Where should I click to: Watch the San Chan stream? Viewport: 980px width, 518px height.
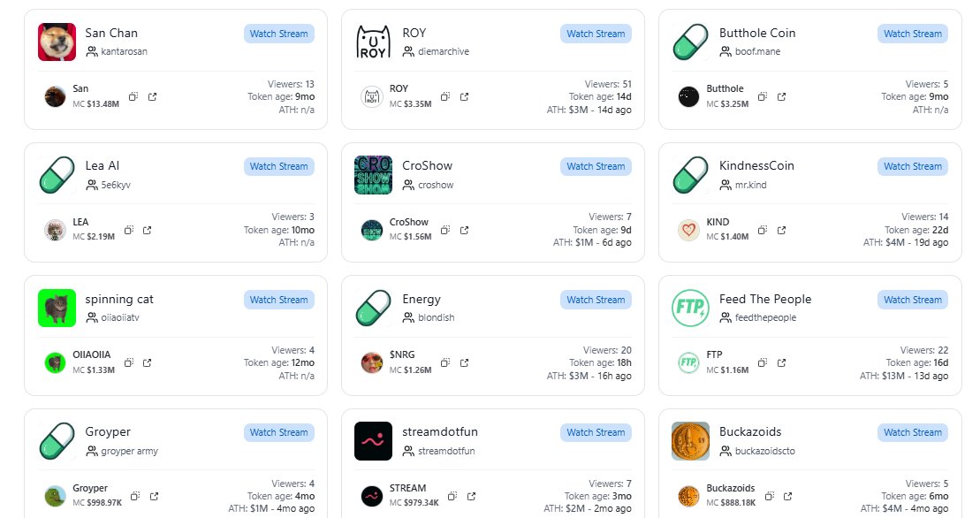[x=279, y=34]
